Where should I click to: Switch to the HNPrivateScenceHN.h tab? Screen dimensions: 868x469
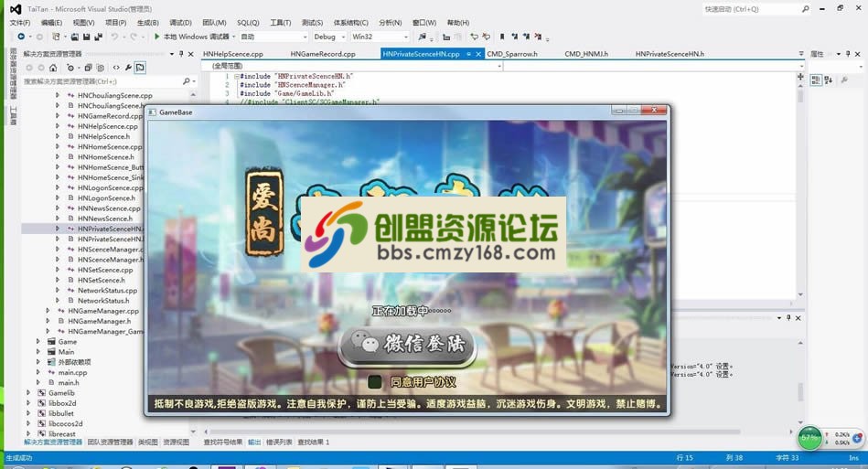click(x=670, y=54)
